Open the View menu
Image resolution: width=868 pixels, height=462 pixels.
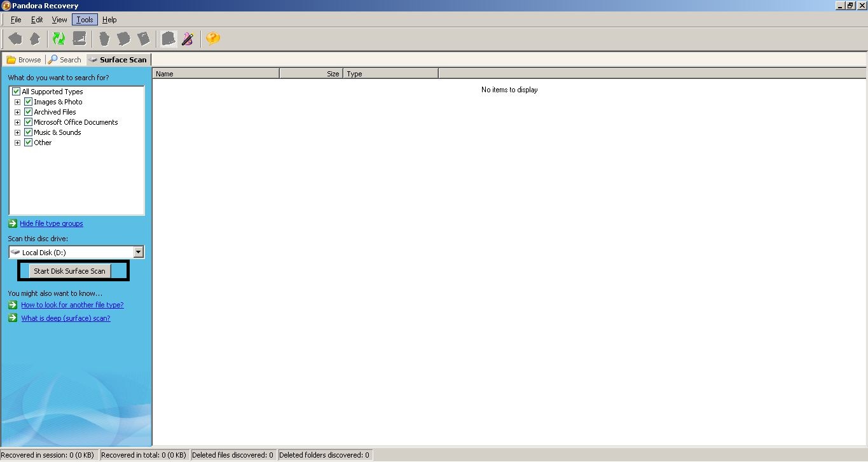[x=59, y=20]
